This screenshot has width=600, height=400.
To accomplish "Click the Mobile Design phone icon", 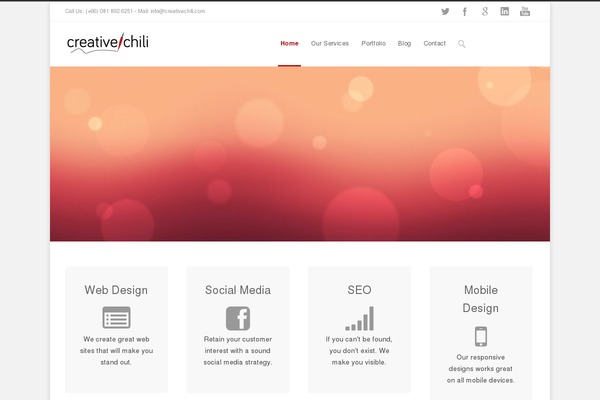I will (x=481, y=336).
